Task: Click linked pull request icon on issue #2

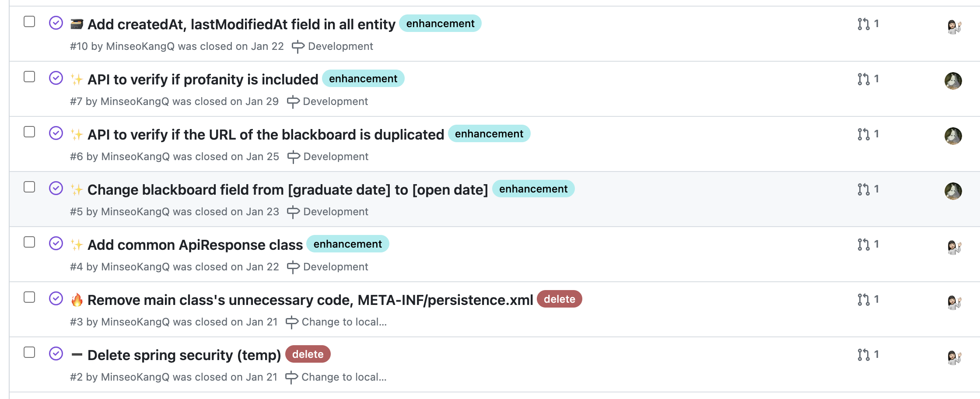Action: (864, 355)
